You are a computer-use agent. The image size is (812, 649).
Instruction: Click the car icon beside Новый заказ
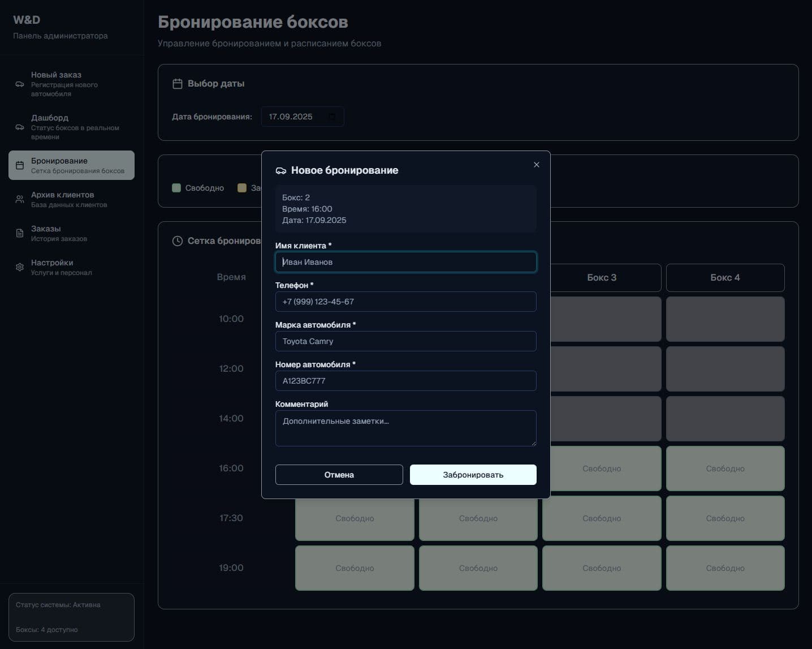[20, 84]
